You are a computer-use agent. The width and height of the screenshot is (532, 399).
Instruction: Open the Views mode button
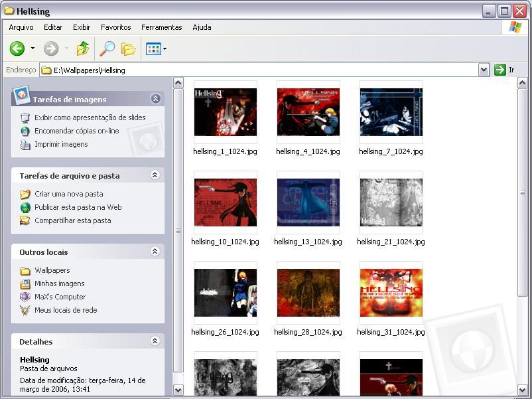[153, 49]
